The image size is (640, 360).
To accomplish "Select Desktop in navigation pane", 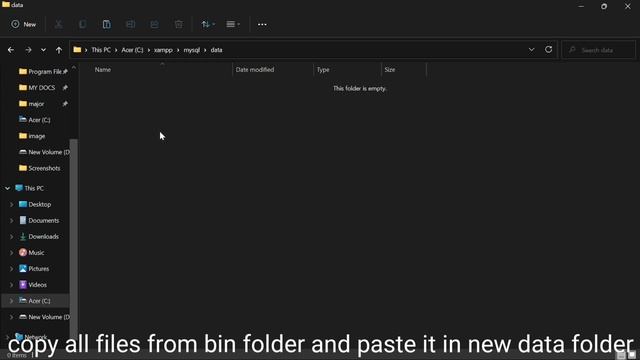I will [x=35, y=204].
